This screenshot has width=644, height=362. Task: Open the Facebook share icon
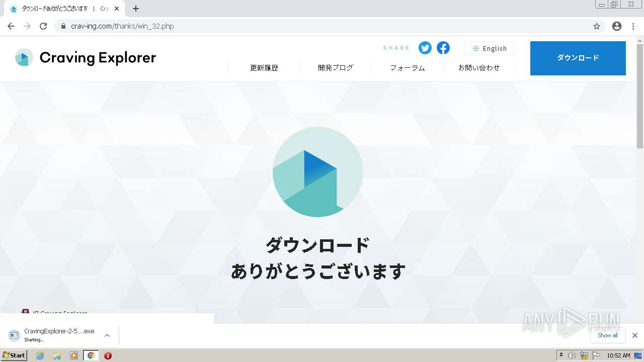443,48
